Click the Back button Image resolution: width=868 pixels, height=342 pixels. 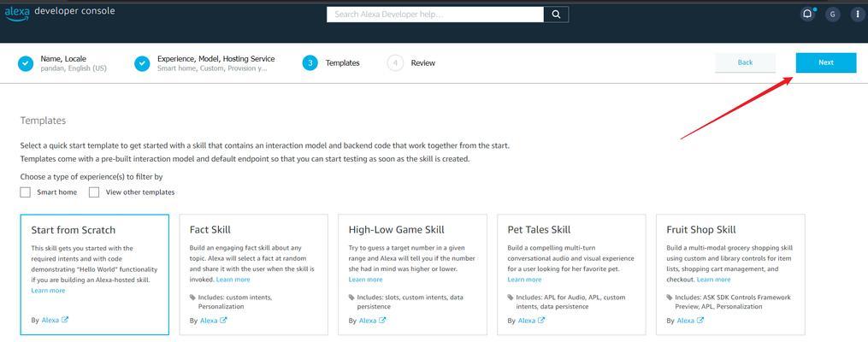point(745,62)
